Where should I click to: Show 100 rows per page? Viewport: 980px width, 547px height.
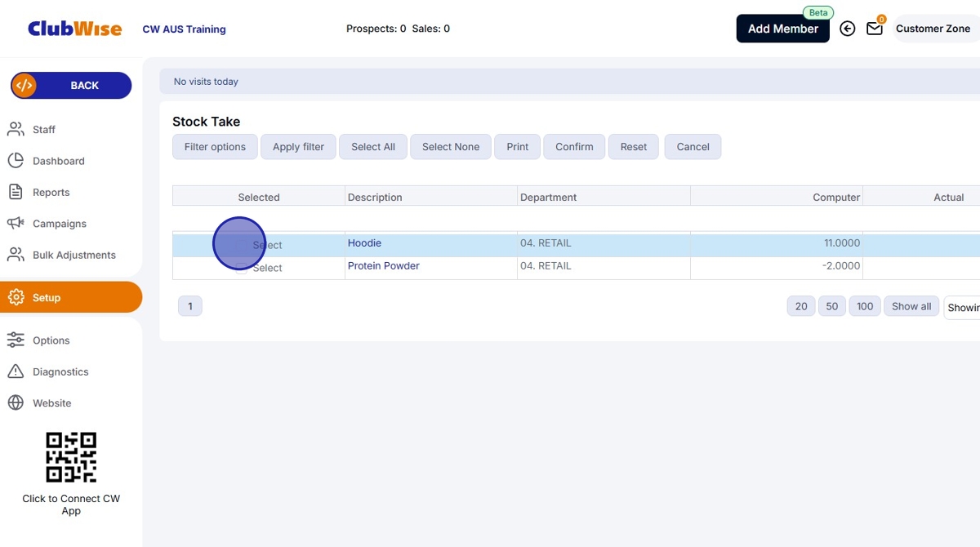pos(865,306)
